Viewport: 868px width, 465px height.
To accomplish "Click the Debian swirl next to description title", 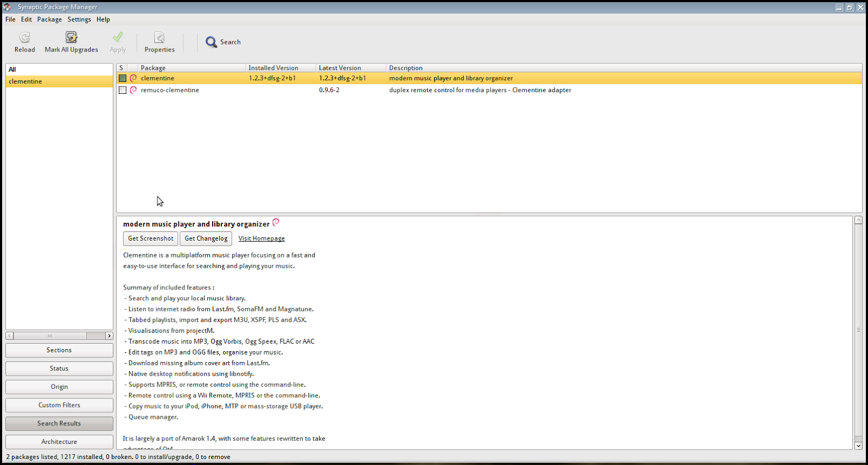I will click(x=276, y=222).
